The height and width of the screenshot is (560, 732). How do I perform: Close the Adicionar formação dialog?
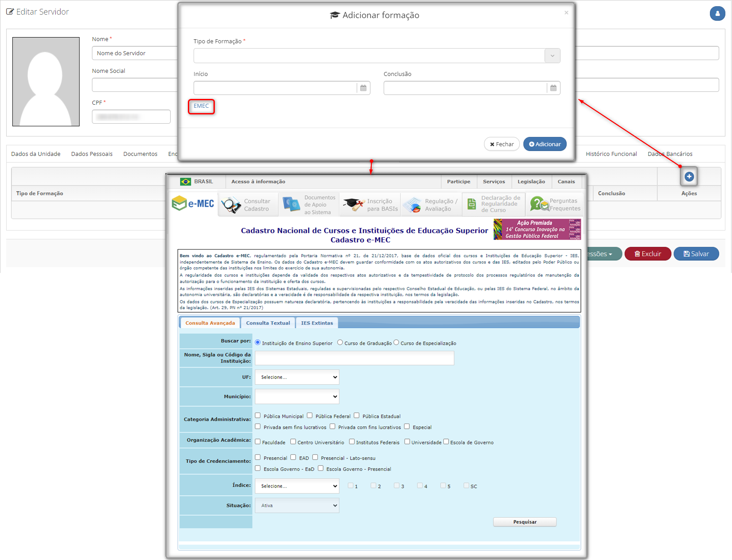coord(566,13)
